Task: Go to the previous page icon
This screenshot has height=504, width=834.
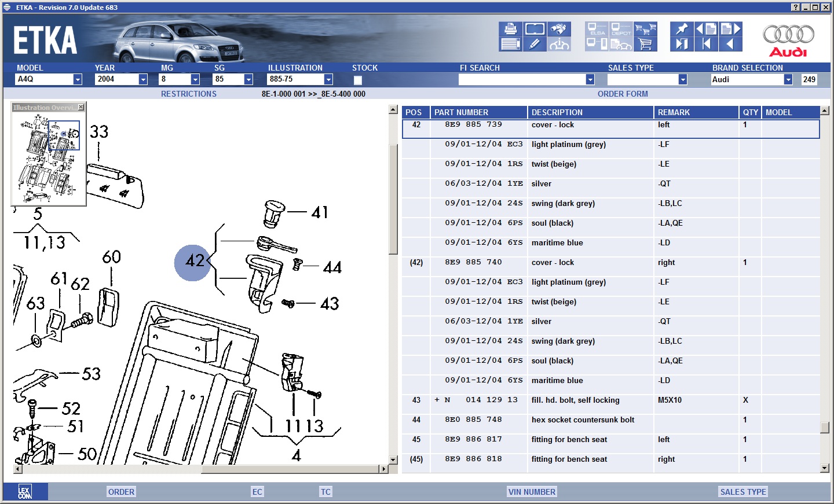Action: click(706, 29)
